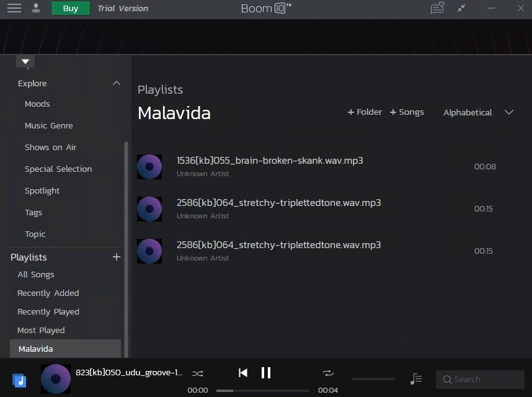Toggle shuffle playback mode
532x397 pixels.
coord(198,373)
